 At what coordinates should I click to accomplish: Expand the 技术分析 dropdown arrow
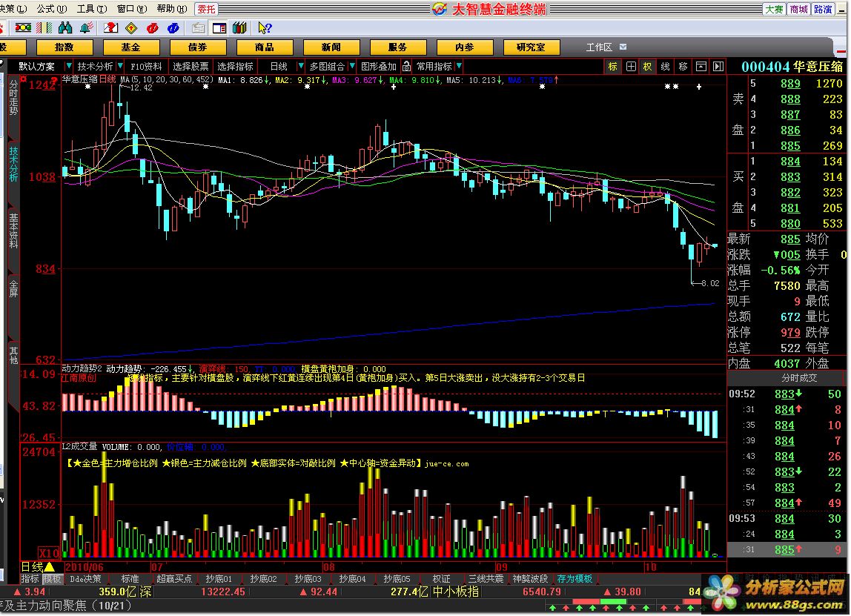click(x=121, y=66)
